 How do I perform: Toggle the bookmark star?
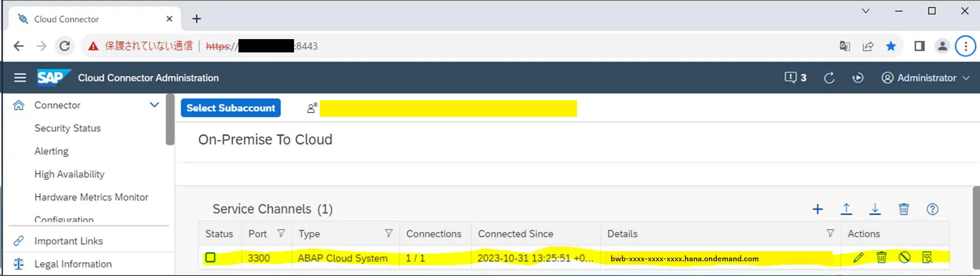tap(891, 46)
